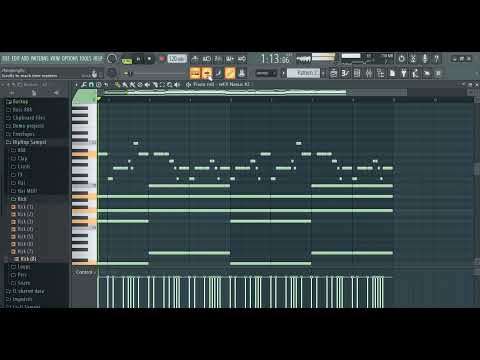The width and height of the screenshot is (480, 360).
Task: Click the 1:13:06 time display
Action: pos(275,59)
